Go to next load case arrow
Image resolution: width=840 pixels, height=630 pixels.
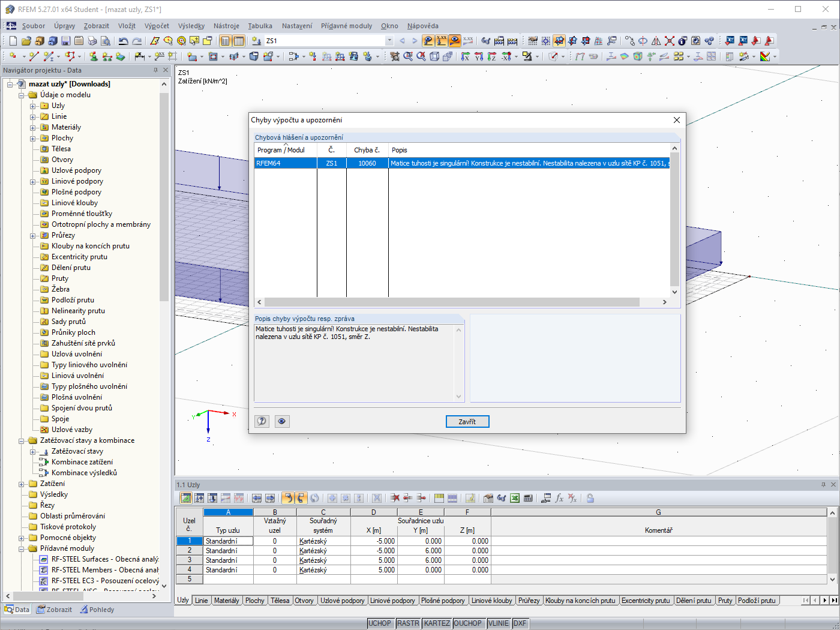click(x=414, y=41)
